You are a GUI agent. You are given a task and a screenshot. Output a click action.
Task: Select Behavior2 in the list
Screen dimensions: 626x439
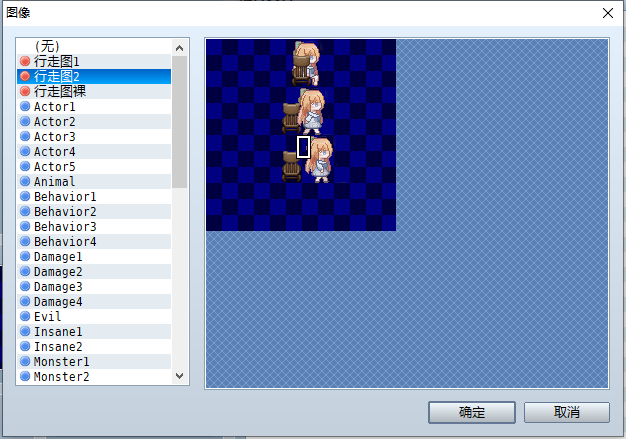[94, 212]
